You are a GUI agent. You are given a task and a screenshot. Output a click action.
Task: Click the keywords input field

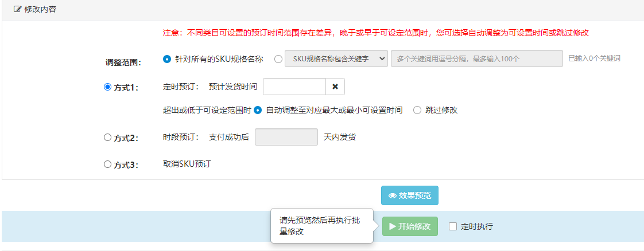coord(477,58)
